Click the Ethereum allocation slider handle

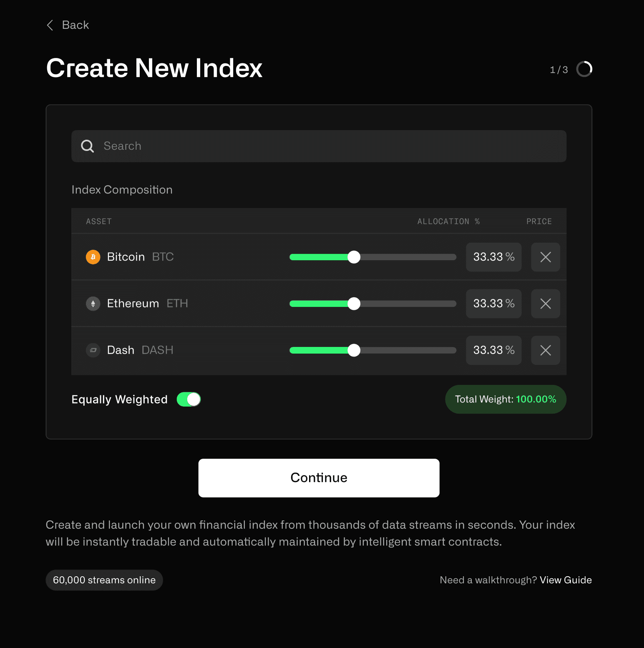pos(354,304)
